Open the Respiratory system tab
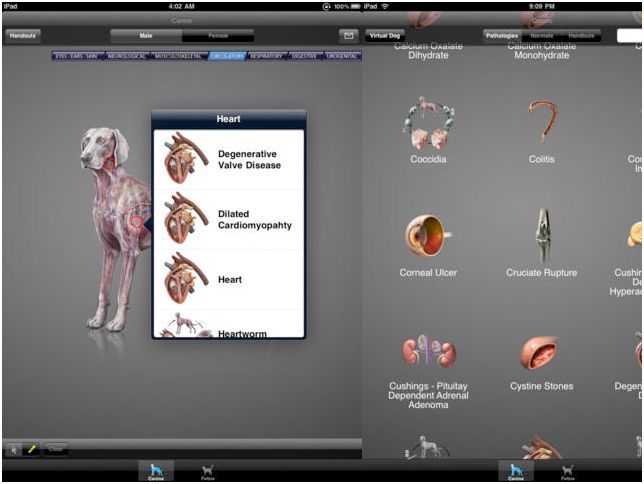 pos(267,56)
